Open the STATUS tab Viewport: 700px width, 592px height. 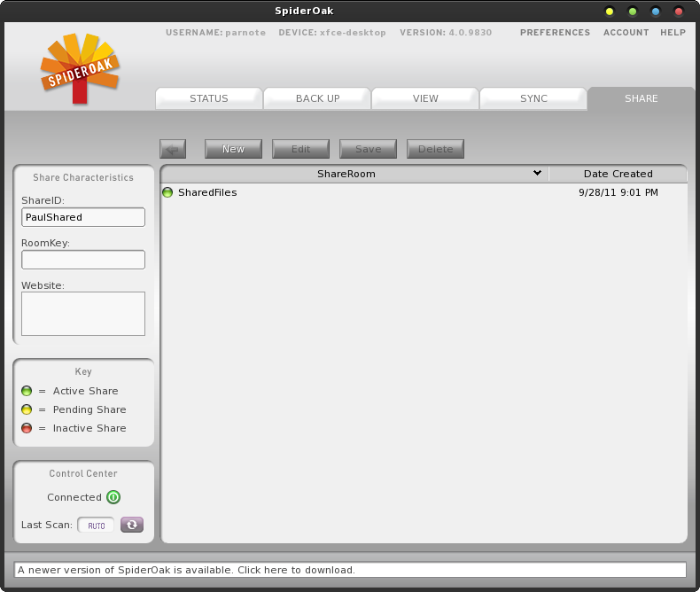[209, 98]
